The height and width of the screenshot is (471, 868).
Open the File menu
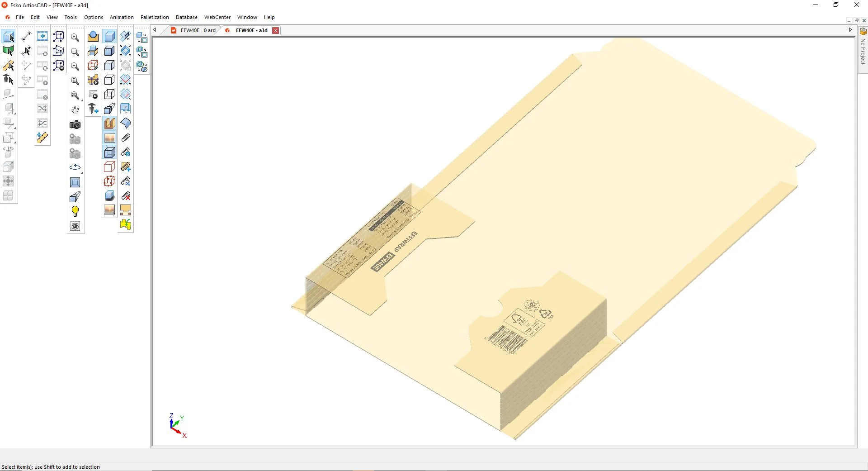point(20,17)
